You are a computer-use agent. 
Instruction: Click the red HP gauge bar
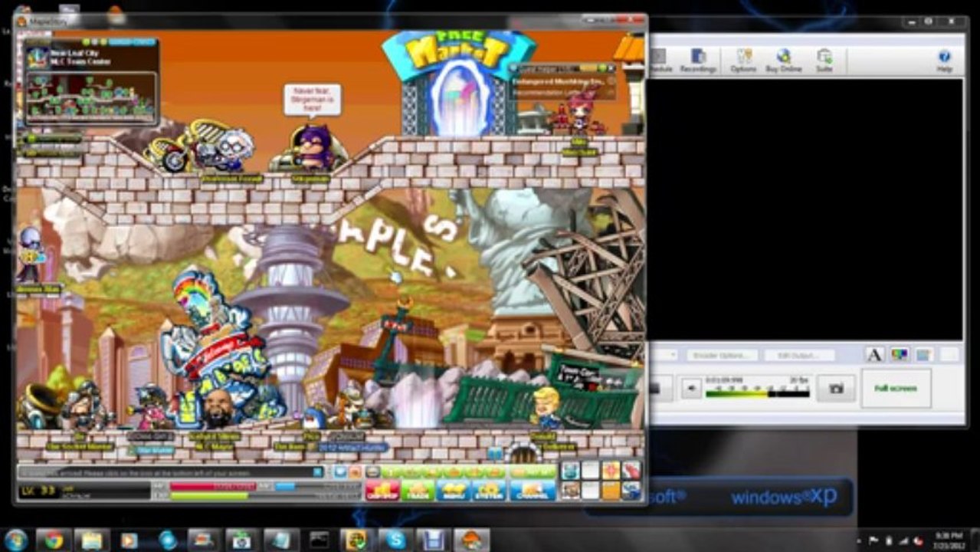coord(212,486)
